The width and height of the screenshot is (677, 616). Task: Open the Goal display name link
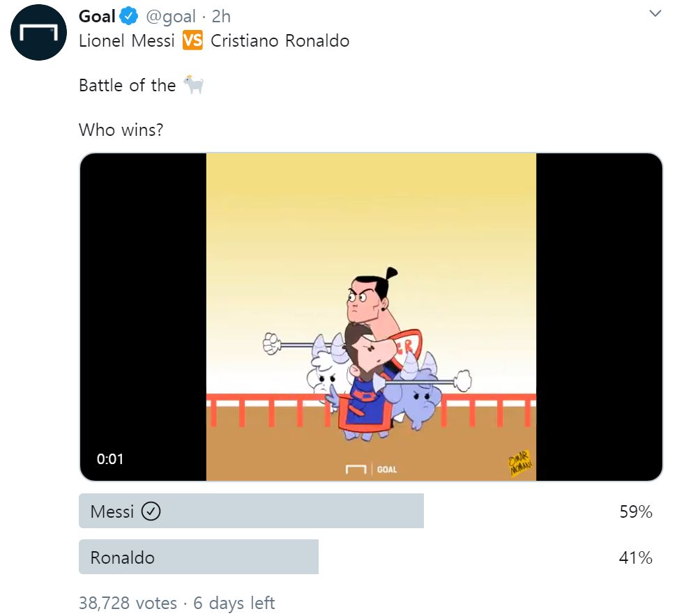97,15
